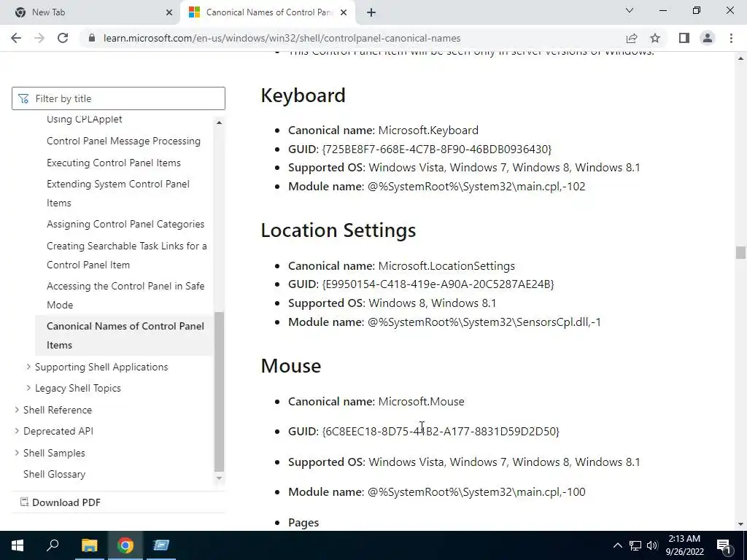Select the Canonical Names of Control Panel tab
747x560 pixels.
268,12
